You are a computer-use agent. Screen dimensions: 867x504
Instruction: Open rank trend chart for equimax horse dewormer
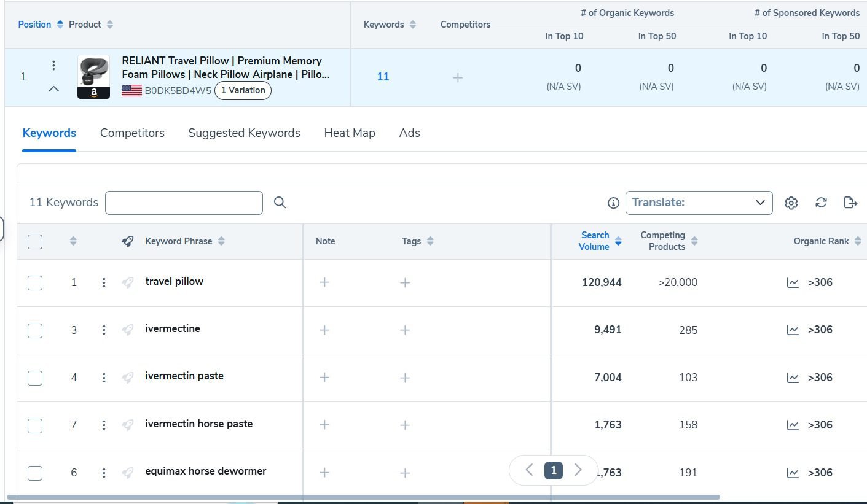[x=793, y=473]
